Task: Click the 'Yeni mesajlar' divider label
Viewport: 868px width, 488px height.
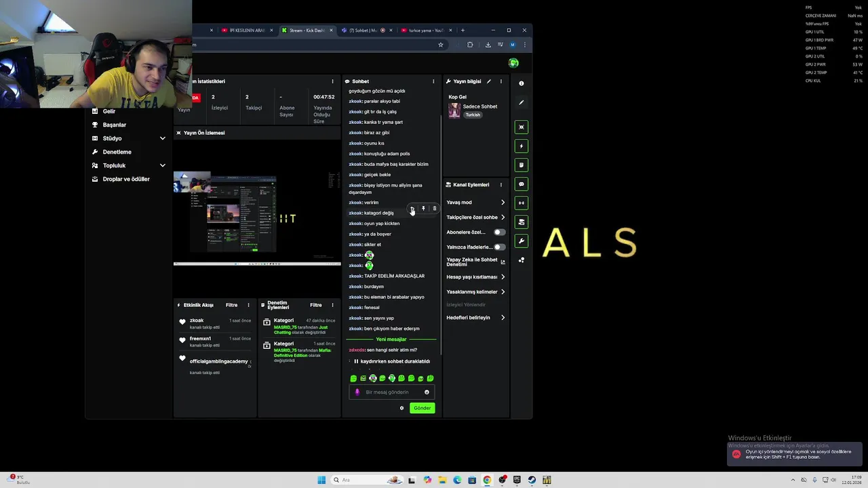Action: click(391, 339)
